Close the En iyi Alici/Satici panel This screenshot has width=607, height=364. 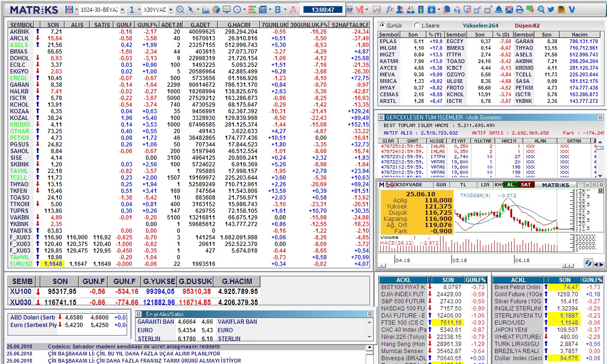click(x=370, y=314)
